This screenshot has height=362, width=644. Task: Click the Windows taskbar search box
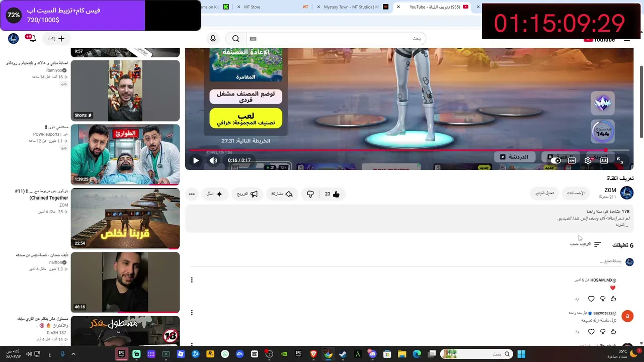tap(477, 354)
